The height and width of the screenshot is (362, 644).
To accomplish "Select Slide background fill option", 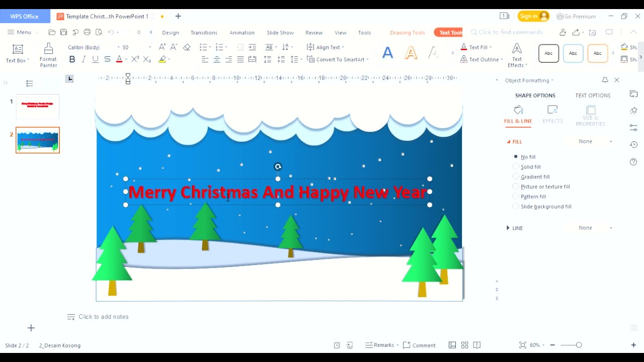I will pos(542,207).
